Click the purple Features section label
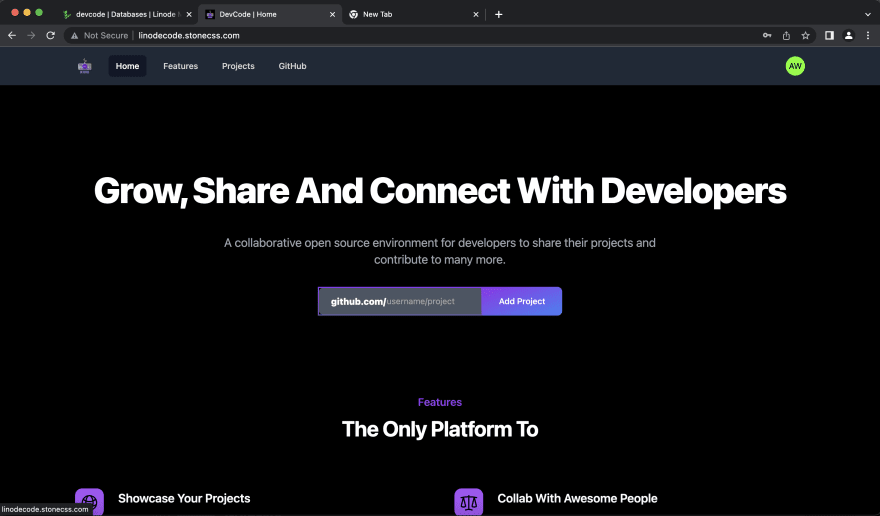 tap(440, 402)
